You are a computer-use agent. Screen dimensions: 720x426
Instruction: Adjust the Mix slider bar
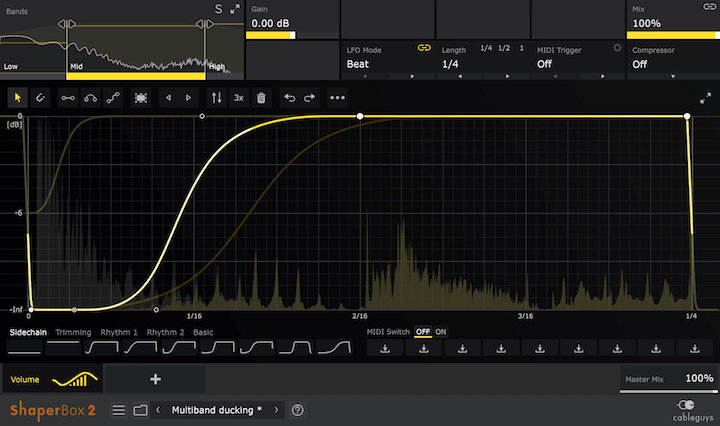coord(673,35)
